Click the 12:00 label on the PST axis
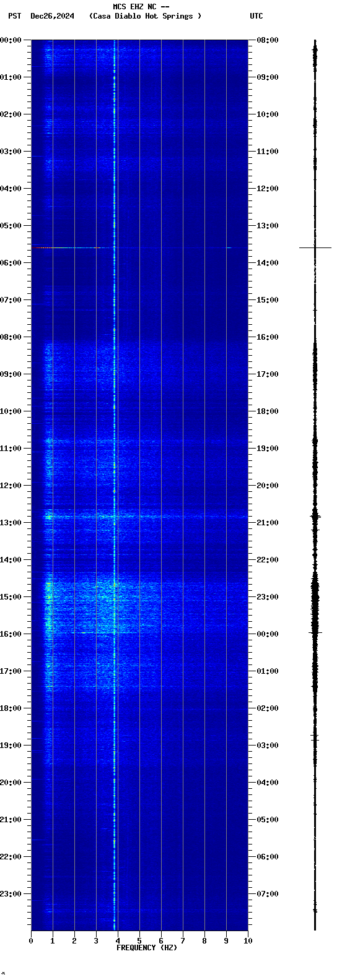This screenshot has width=342, height=980. pos(11,486)
